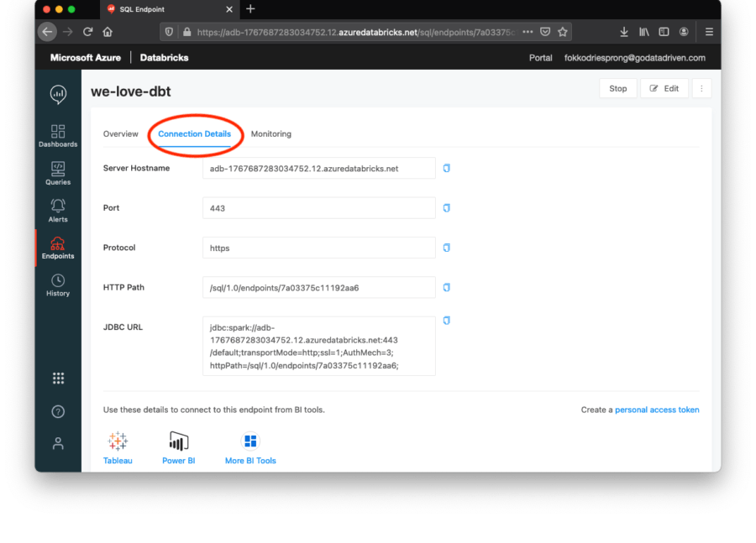Click the Tableau text link

coord(118,461)
